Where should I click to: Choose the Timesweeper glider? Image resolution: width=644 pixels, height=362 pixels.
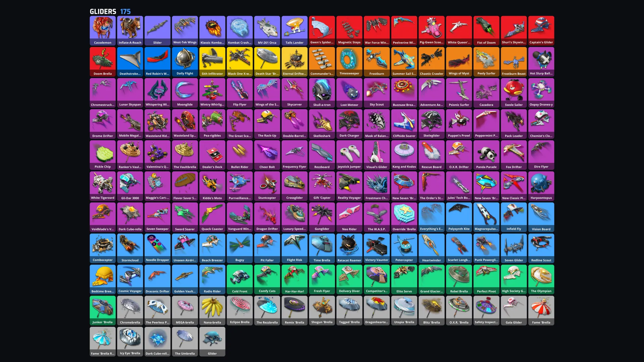point(349,62)
